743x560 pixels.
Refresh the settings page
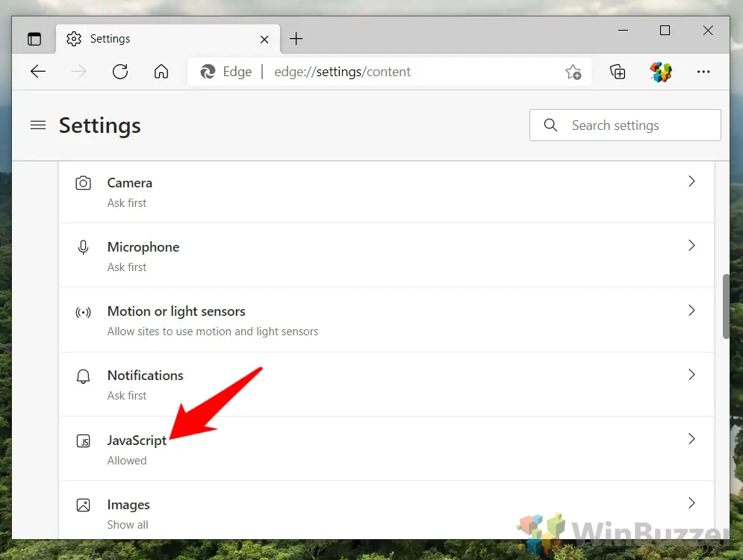tap(120, 72)
